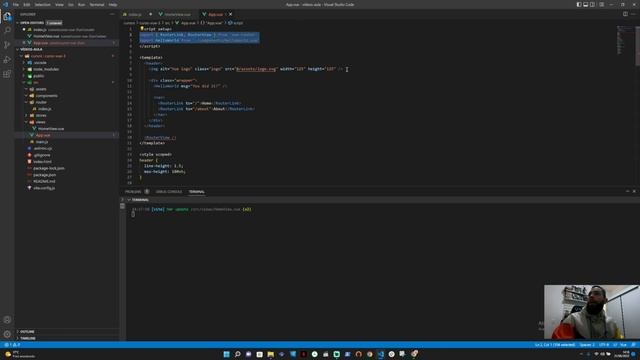
Task: Open the Terminal menu
Action: click(97, 4)
